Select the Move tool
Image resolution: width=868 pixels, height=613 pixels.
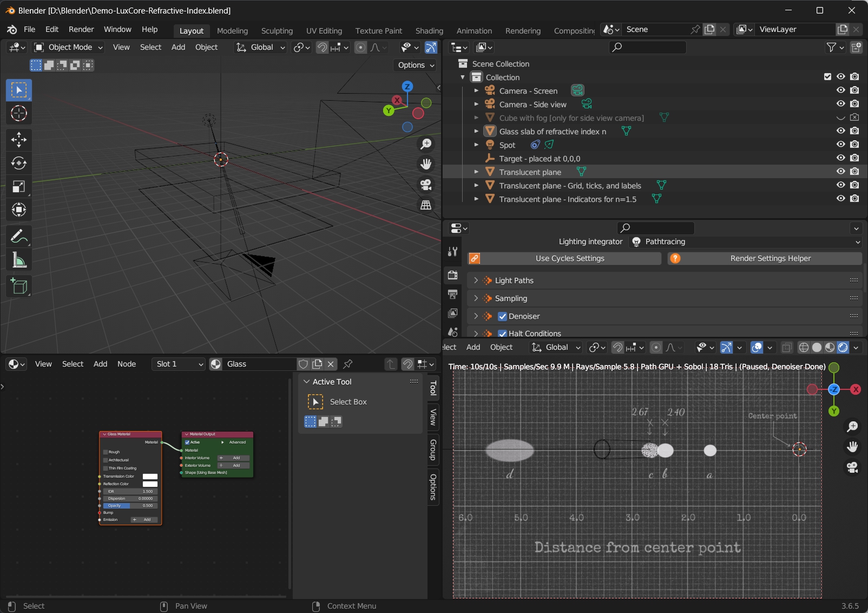19,140
